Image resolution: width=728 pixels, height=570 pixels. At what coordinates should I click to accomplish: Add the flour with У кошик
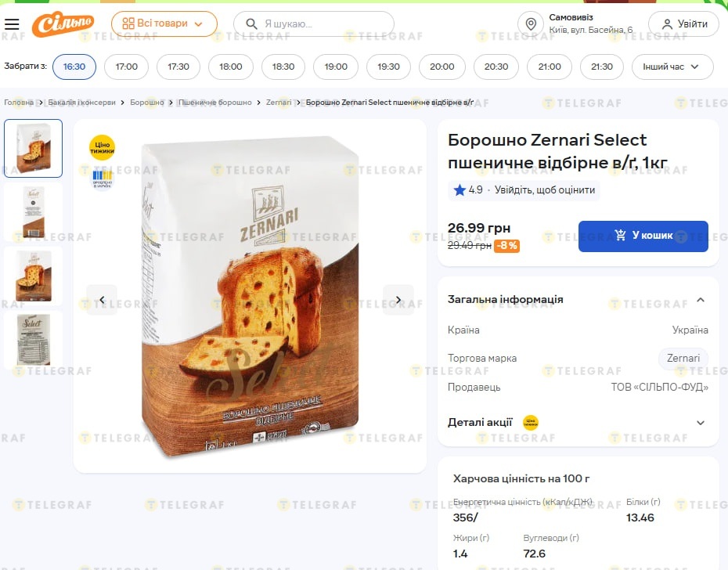tap(643, 236)
